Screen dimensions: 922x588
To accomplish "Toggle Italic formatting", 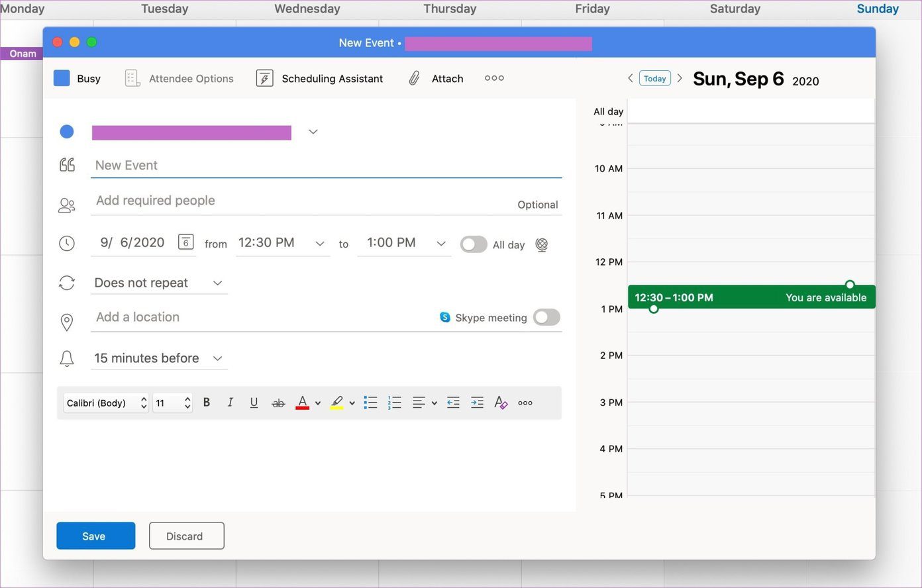I will coord(230,403).
